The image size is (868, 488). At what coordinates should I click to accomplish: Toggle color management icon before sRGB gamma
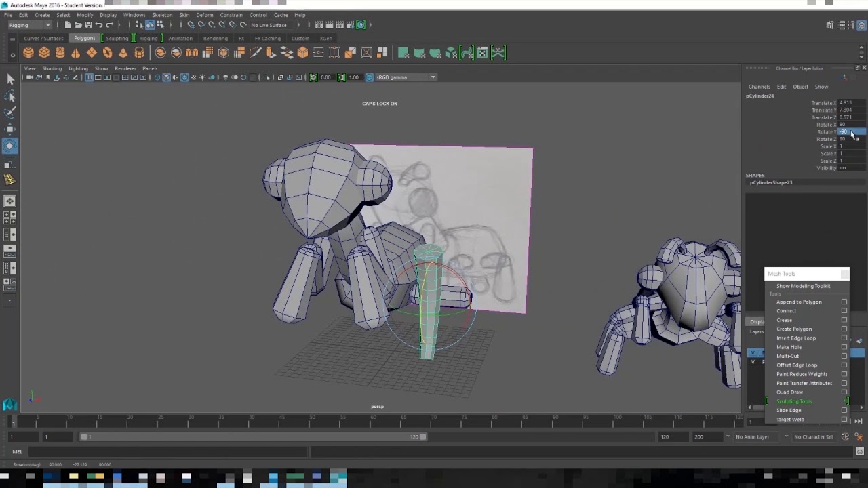pyautogui.click(x=370, y=77)
